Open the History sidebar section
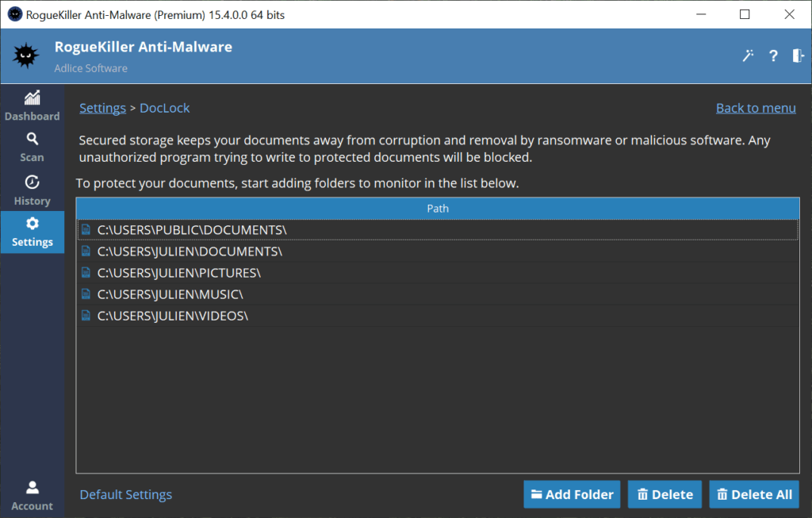 pos(33,191)
